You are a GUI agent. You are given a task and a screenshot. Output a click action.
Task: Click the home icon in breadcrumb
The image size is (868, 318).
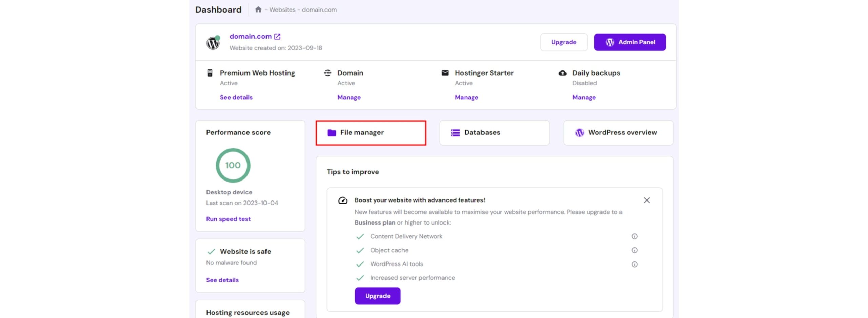point(258,9)
